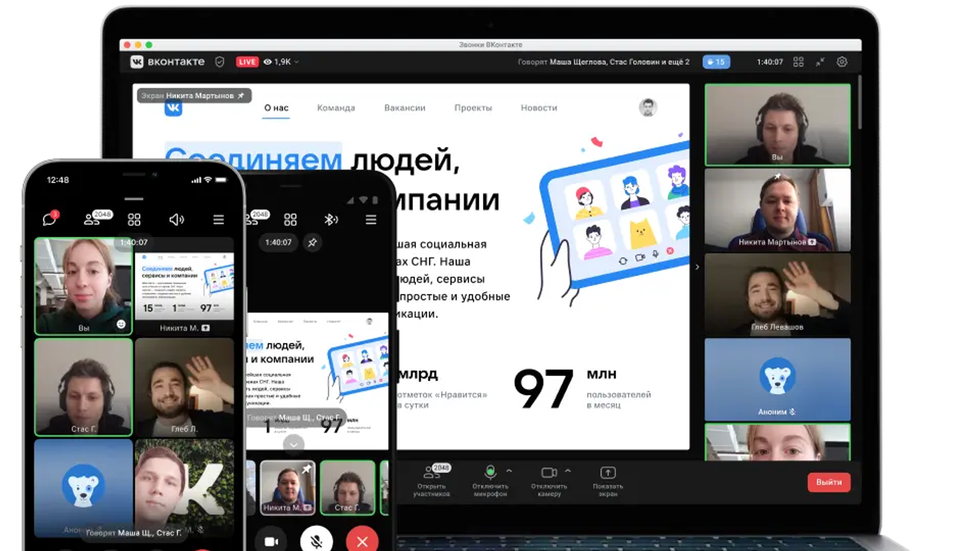Select the Никита М. screen share tile on the left phone
Image resolution: width=980 pixels, height=551 pixels.
184,287
